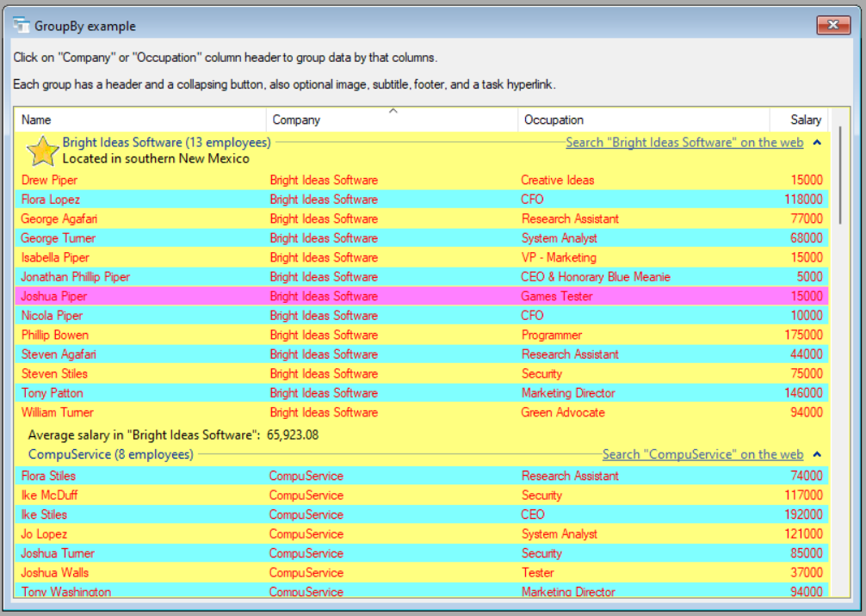Close the GroupBy example window
Viewport: 866px width, 616px height.
point(833,26)
